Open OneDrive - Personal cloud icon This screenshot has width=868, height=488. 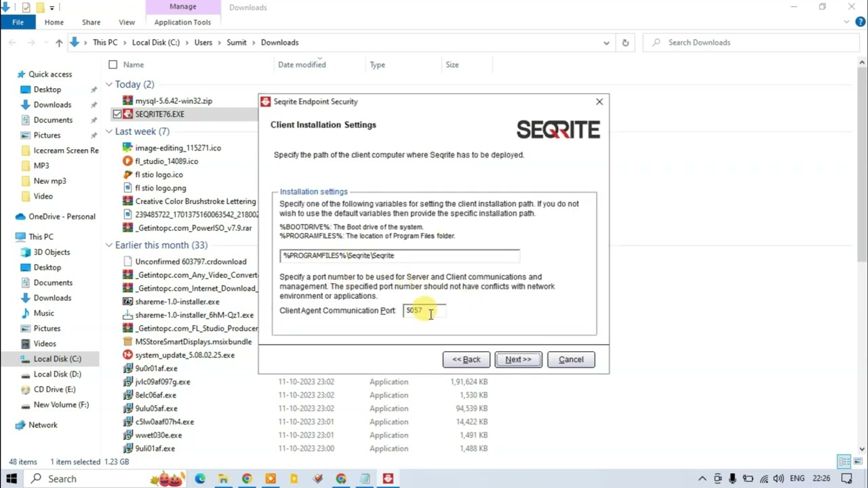click(x=20, y=217)
